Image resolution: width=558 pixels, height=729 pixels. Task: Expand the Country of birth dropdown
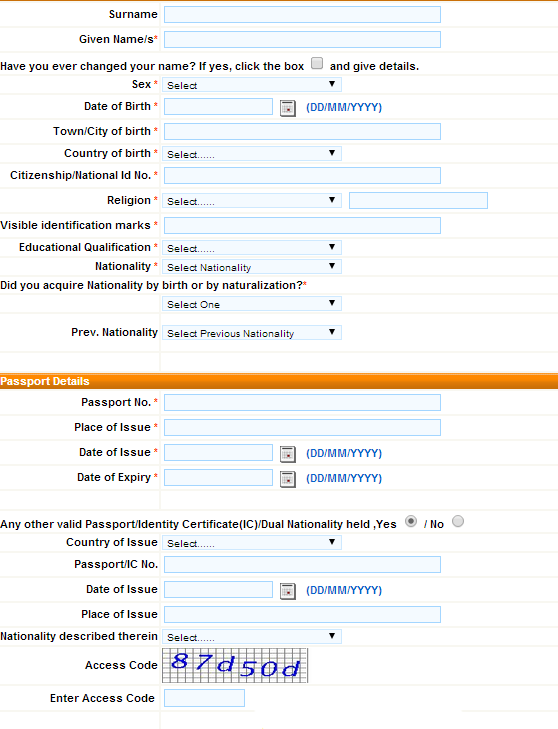point(252,153)
